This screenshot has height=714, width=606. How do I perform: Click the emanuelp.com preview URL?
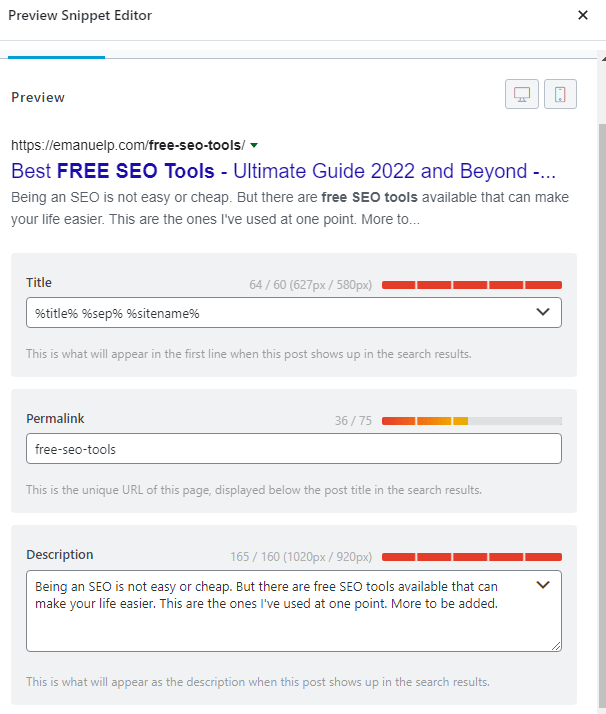click(128, 145)
